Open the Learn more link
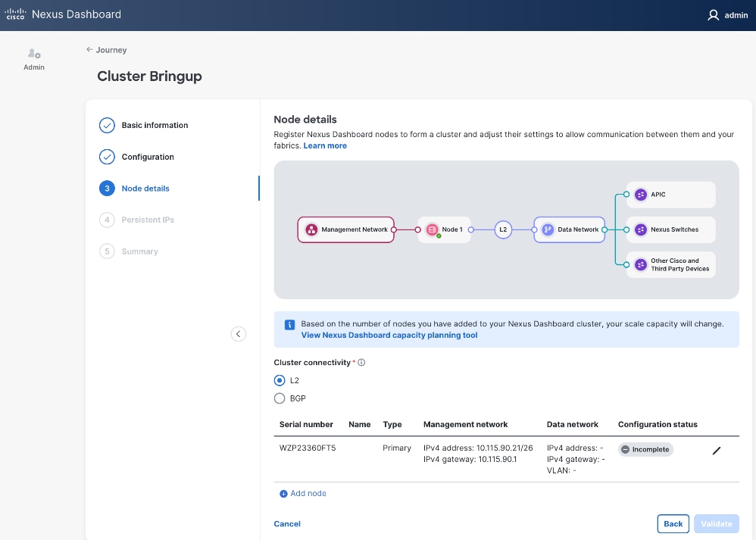756x540 pixels. 325,145
